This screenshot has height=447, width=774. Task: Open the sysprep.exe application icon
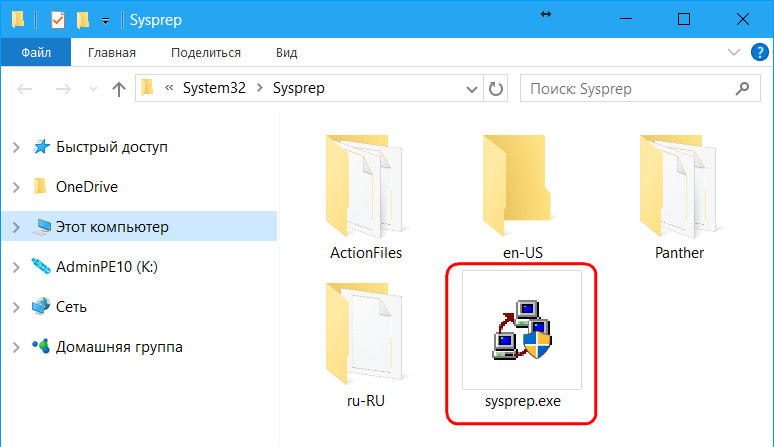coord(522,330)
